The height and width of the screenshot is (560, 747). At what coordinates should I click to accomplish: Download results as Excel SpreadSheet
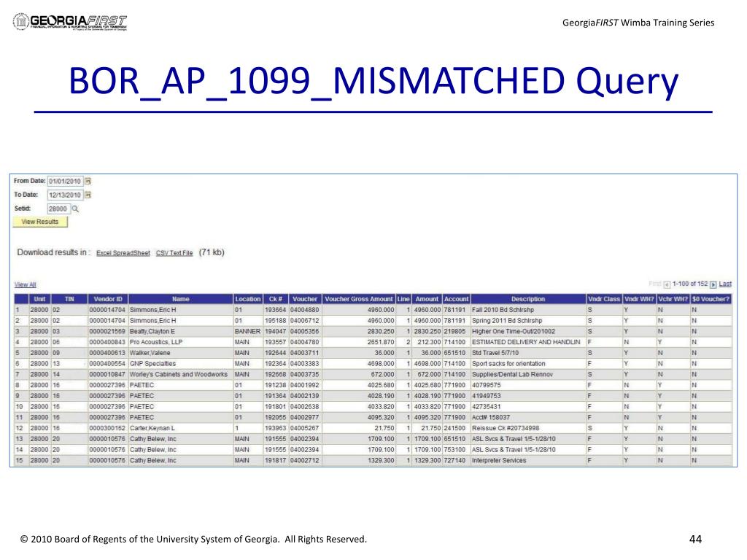pyautogui.click(x=123, y=253)
